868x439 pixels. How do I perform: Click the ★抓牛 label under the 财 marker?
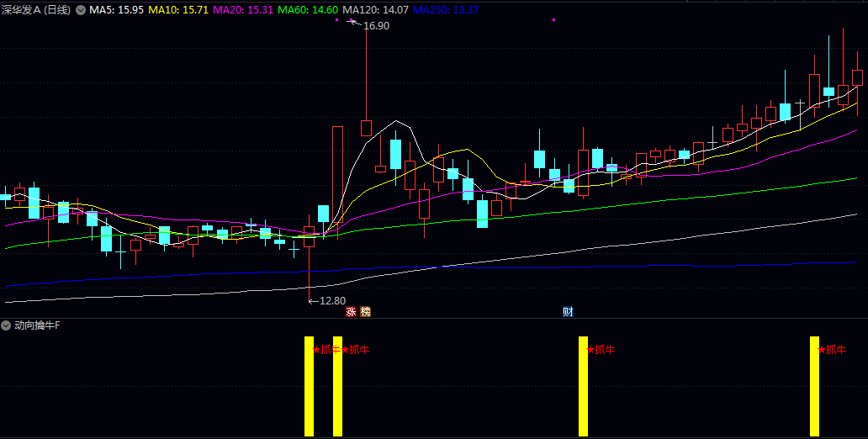point(601,350)
